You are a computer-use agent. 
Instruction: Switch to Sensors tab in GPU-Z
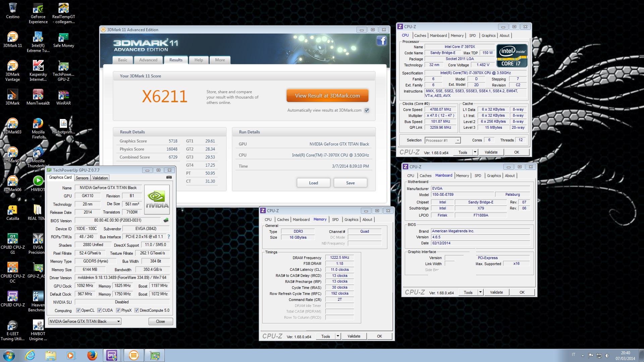pyautogui.click(x=82, y=178)
